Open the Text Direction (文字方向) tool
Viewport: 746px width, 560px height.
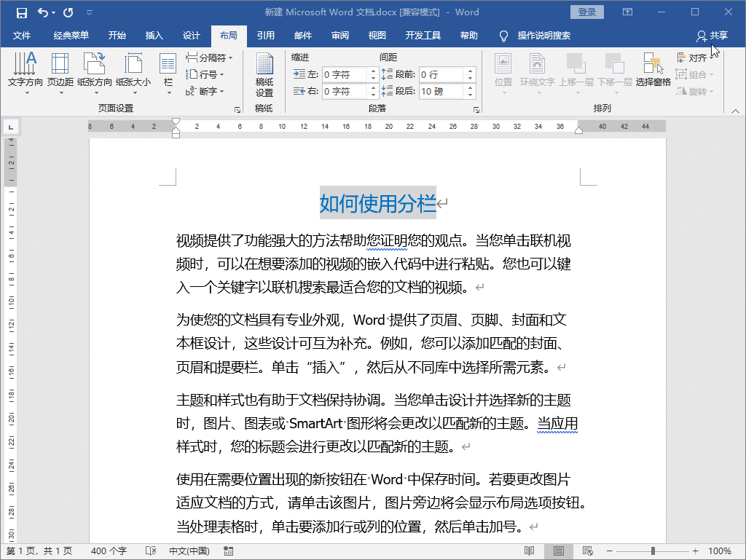tap(26, 74)
